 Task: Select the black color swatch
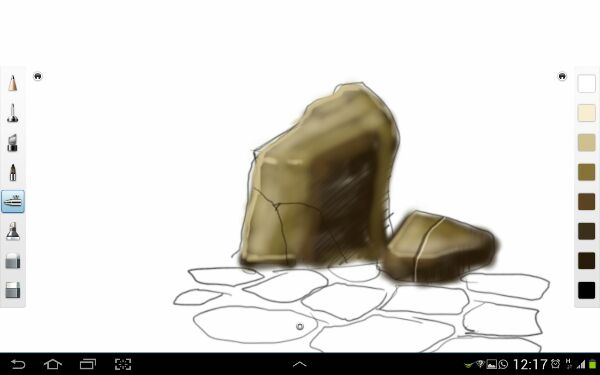[x=587, y=290]
